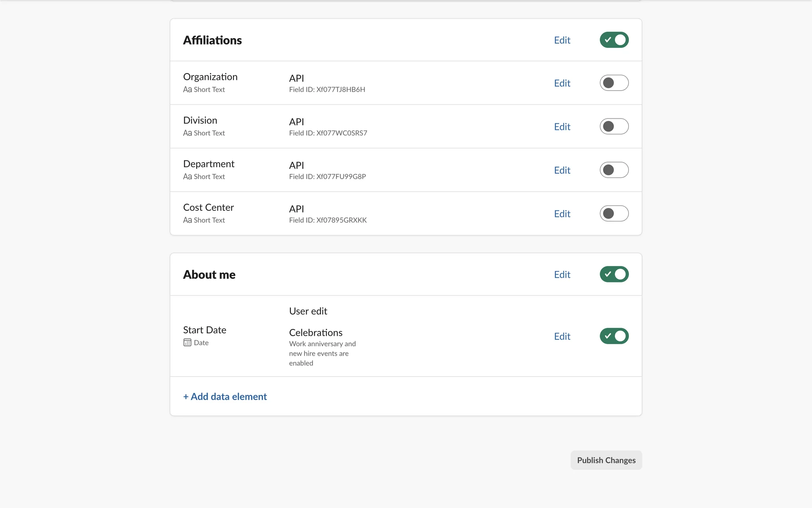Click the Aa icon under Cost Center
The image size is (812, 508).
point(187,220)
